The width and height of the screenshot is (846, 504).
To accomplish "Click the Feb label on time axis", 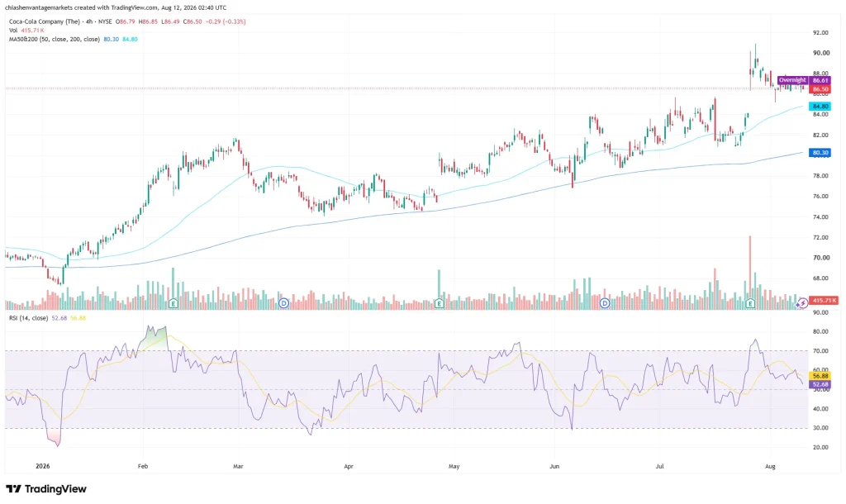I will point(143,466).
